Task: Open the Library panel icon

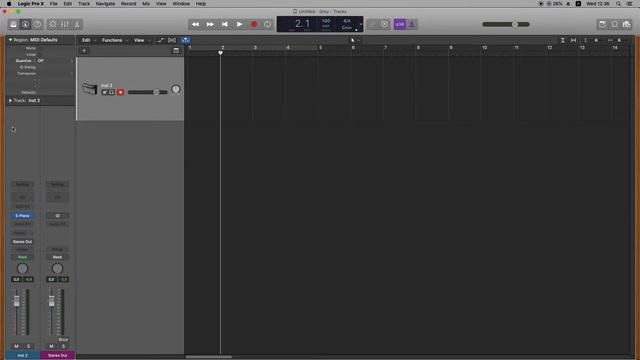Action: pos(13,24)
